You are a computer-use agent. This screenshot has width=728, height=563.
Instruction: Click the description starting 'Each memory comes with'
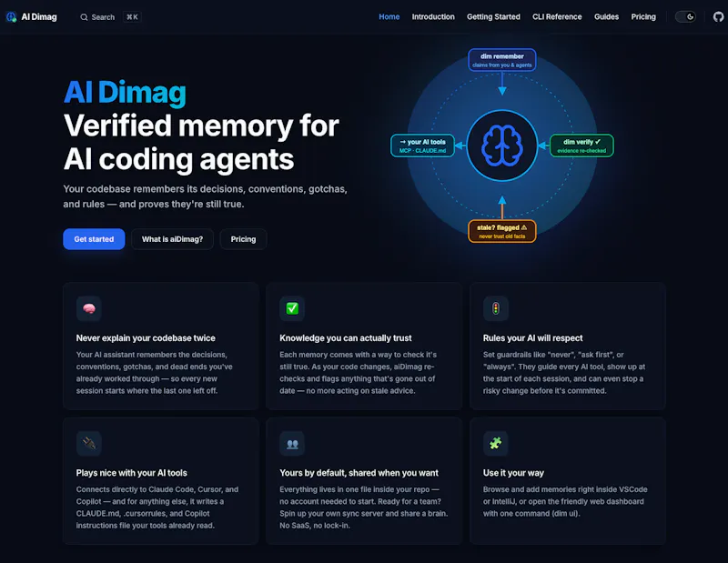[358, 373]
